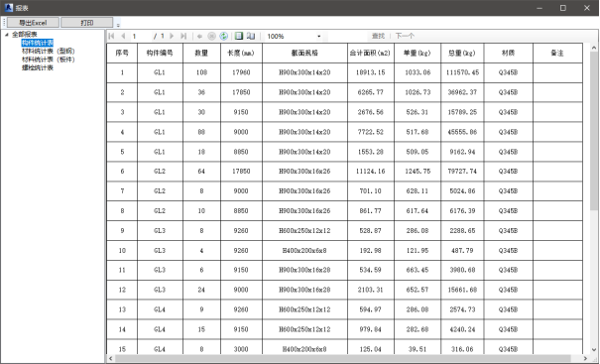Click the app icon in title bar

8,8
